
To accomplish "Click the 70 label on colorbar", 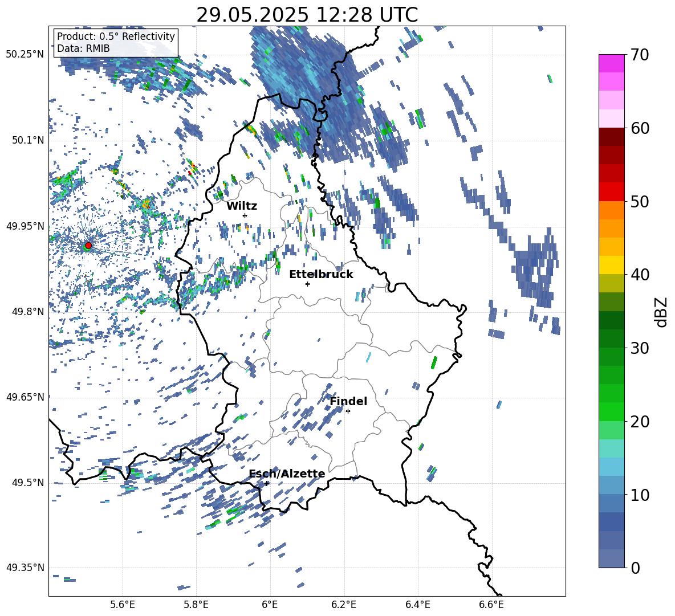I will (x=639, y=55).
